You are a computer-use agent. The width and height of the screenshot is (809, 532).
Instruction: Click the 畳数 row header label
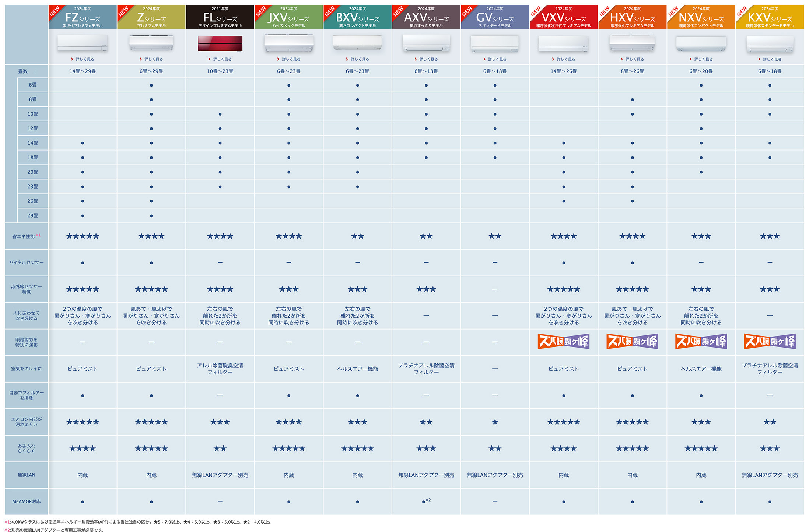pos(23,71)
